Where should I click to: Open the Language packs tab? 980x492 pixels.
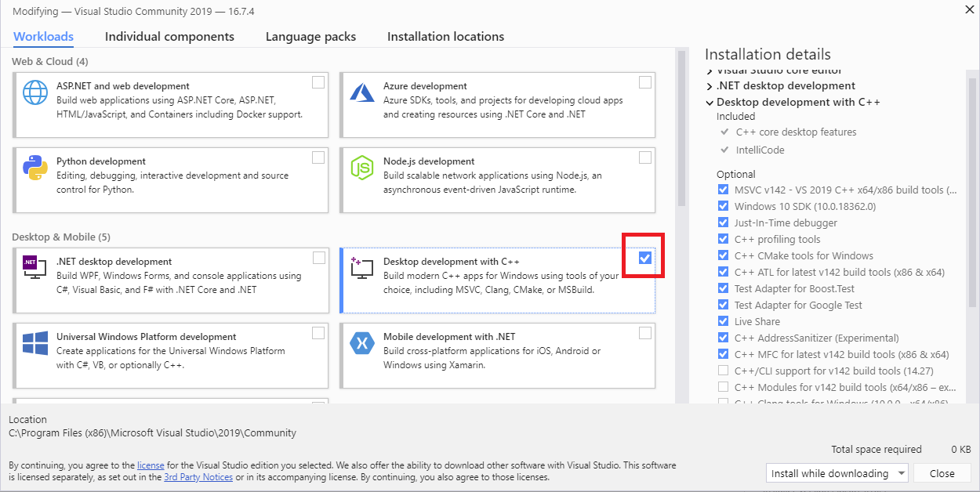(x=310, y=37)
